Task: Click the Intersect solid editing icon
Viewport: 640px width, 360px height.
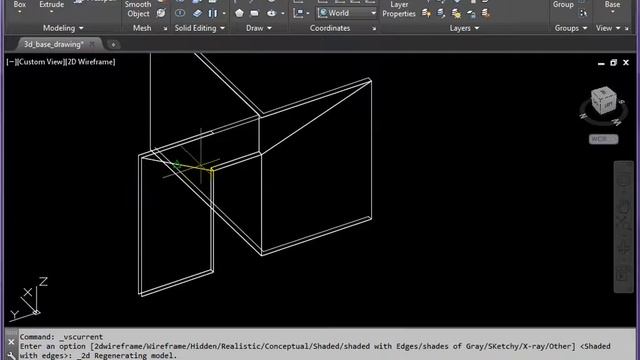Action: pos(180,13)
